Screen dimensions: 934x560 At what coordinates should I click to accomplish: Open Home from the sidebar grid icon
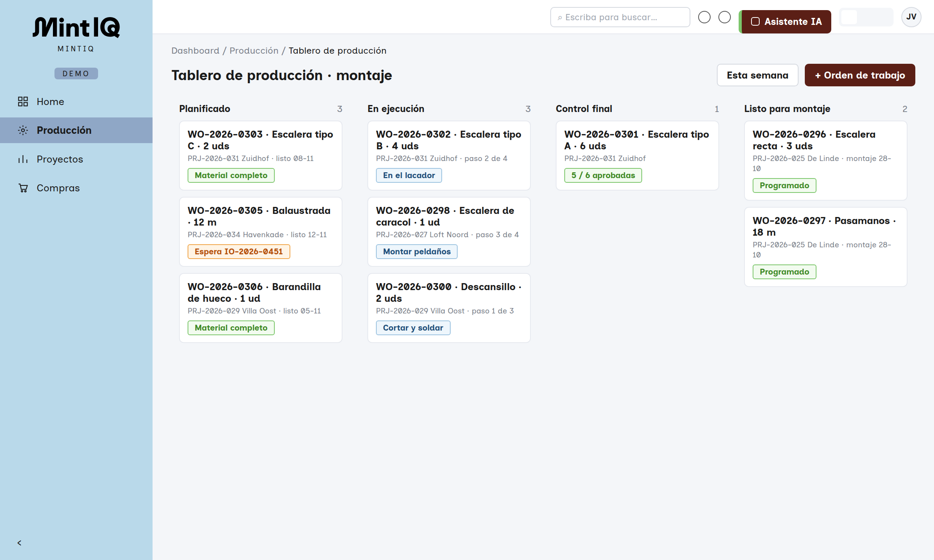(23, 101)
